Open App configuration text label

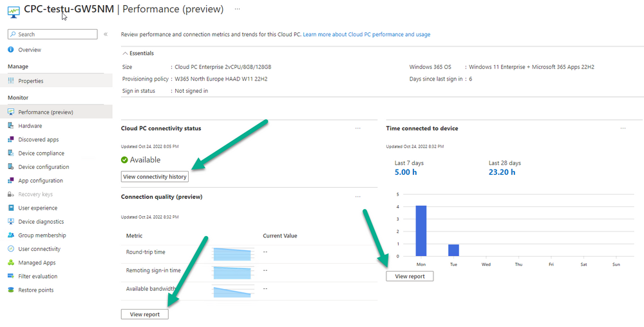pos(40,181)
